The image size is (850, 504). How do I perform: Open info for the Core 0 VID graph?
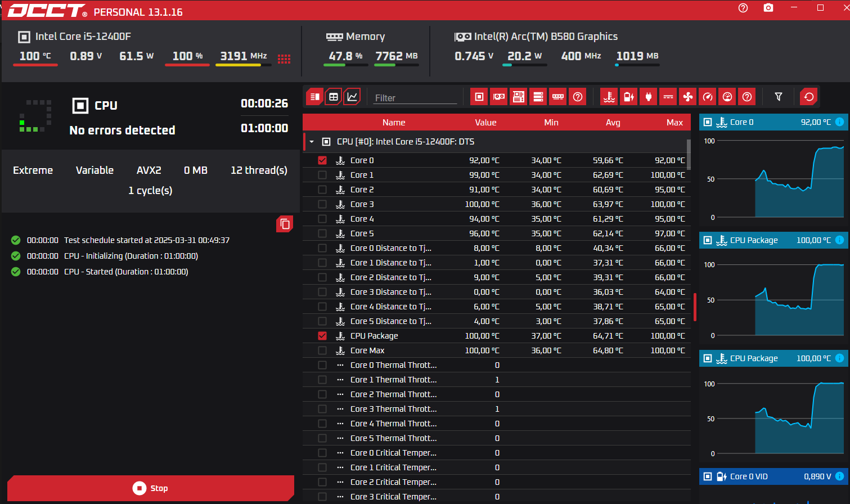click(839, 476)
